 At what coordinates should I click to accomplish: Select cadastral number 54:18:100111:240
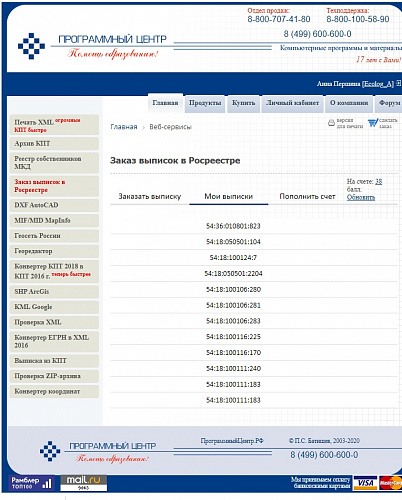click(x=233, y=369)
